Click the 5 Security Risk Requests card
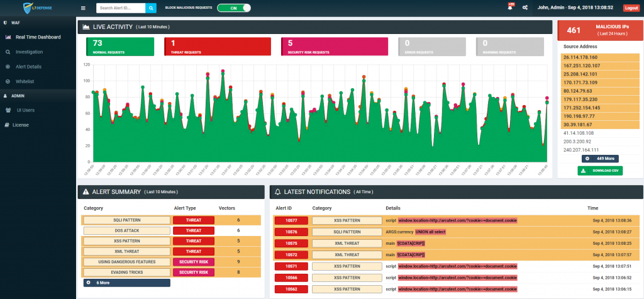Viewport: 644px width, 299px height. (335, 47)
